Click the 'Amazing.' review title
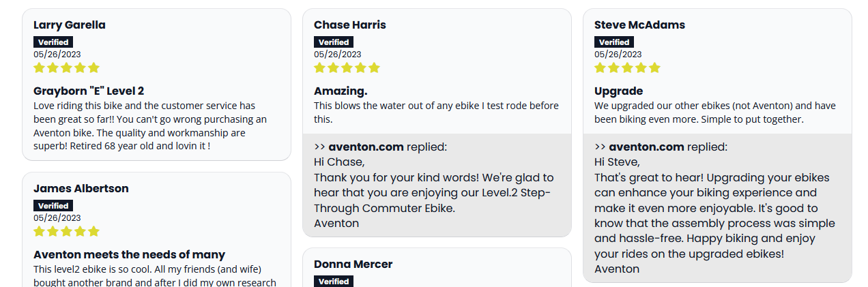 (x=341, y=91)
